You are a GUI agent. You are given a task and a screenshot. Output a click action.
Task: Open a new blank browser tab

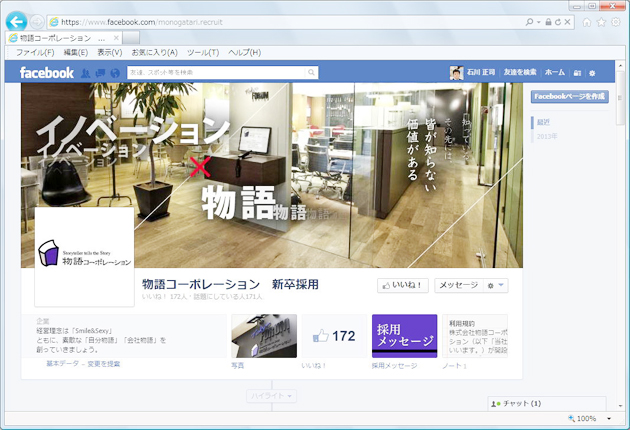pyautogui.click(x=131, y=38)
